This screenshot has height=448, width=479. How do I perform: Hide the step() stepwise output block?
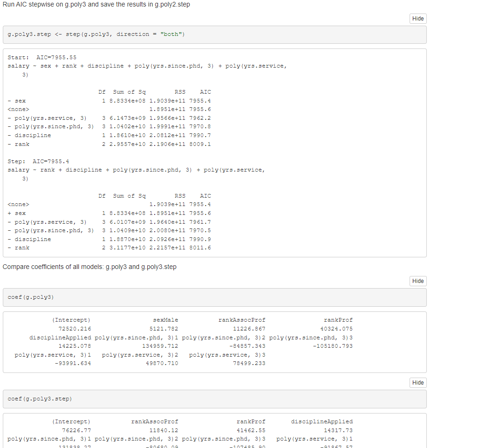(x=417, y=19)
